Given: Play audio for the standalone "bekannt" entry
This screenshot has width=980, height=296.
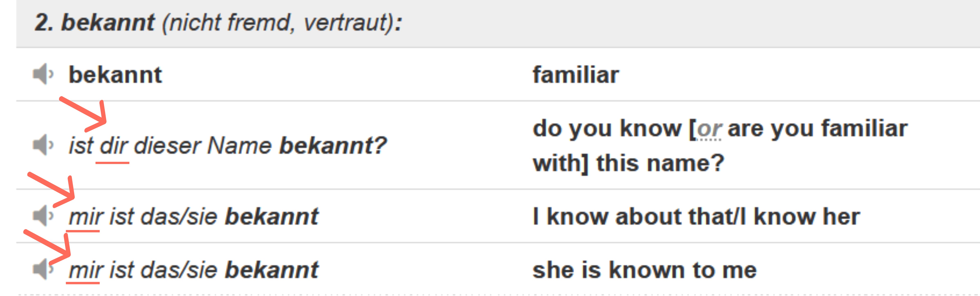Looking at the screenshot, I should (43, 74).
